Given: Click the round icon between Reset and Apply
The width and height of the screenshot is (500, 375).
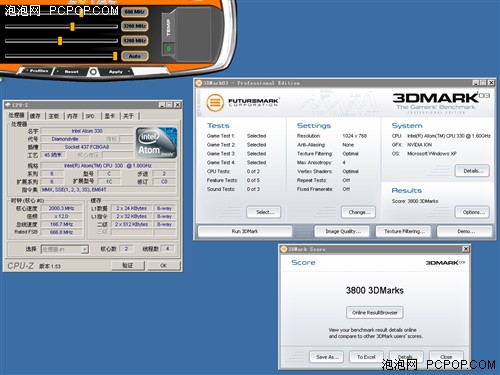Looking at the screenshot, I should [93, 72].
